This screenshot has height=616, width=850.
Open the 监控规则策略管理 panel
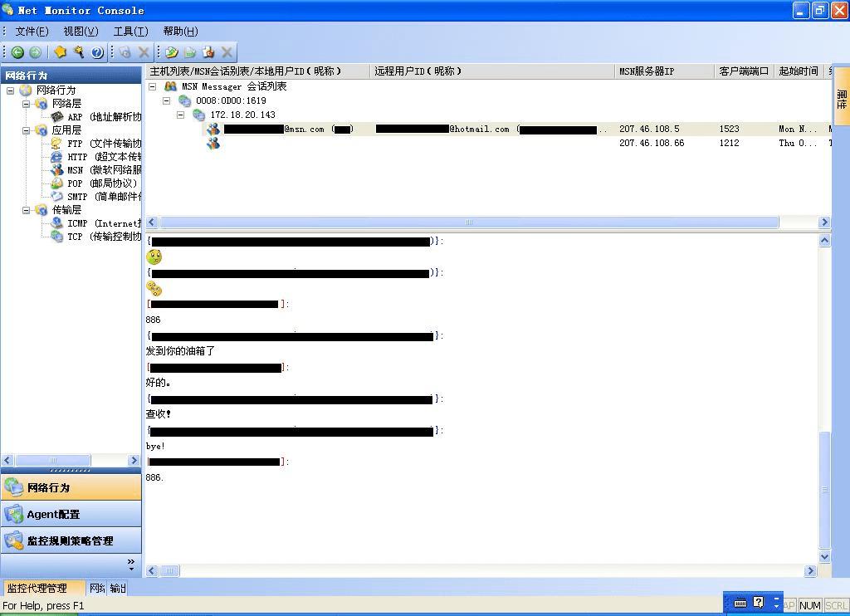coord(71,540)
